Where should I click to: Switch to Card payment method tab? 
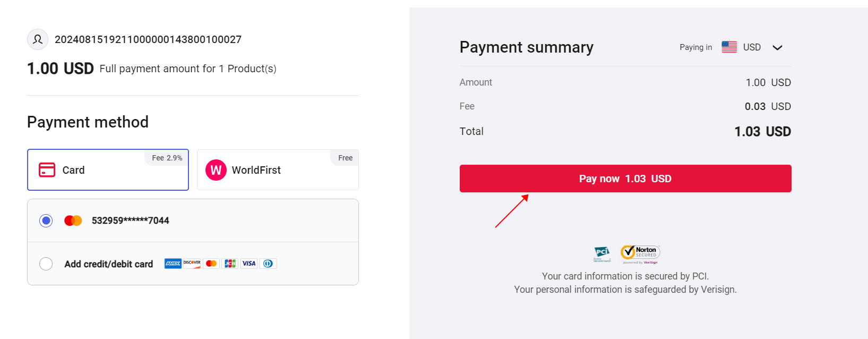[x=108, y=170]
